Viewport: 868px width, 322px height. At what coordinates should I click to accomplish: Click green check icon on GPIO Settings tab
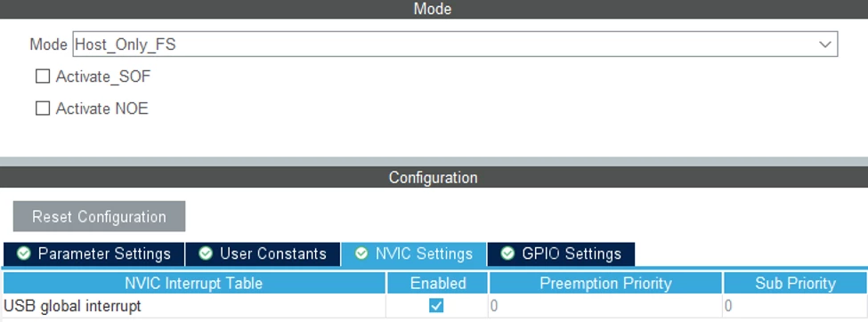pyautogui.click(x=507, y=254)
